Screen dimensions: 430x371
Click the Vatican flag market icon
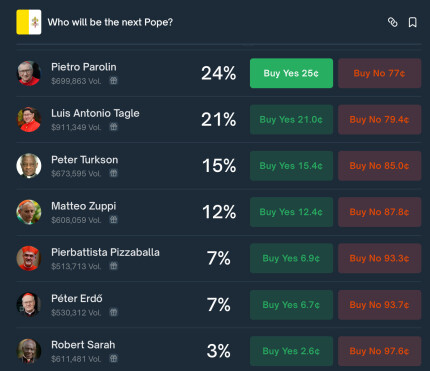(29, 22)
